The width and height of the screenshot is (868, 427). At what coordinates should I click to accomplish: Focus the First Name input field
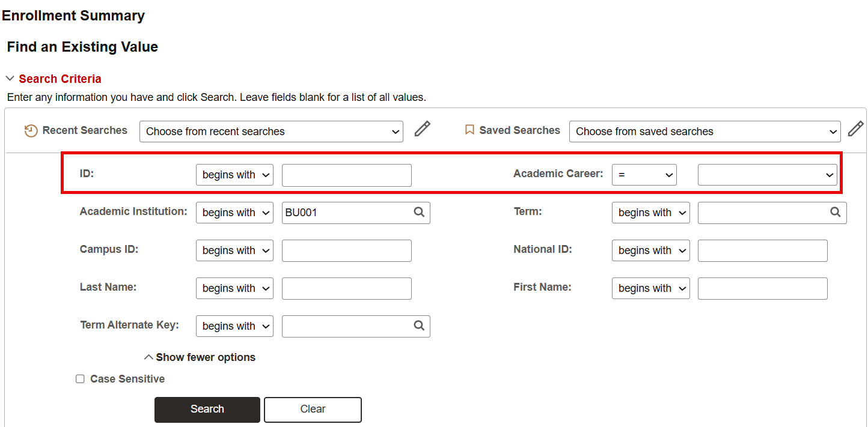click(763, 288)
